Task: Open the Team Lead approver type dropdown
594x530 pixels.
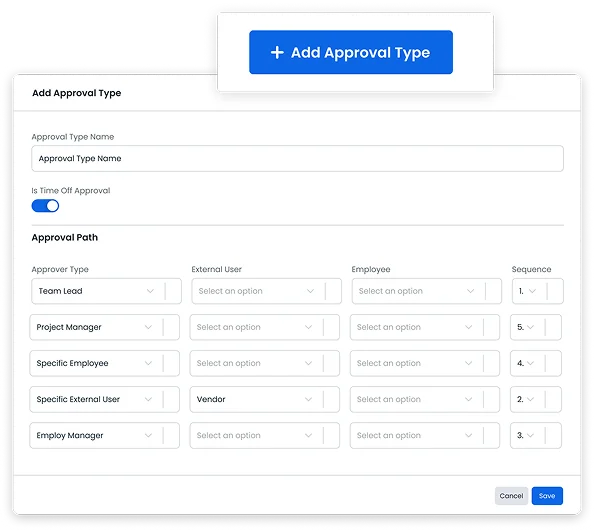Action: coord(106,291)
